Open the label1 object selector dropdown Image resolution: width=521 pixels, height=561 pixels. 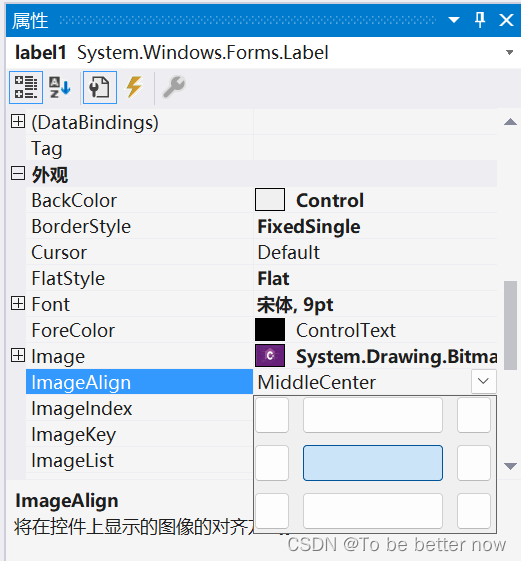point(510,53)
